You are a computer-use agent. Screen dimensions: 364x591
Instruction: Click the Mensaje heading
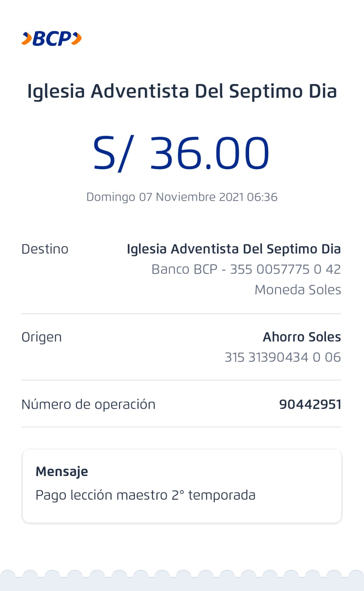coord(62,472)
